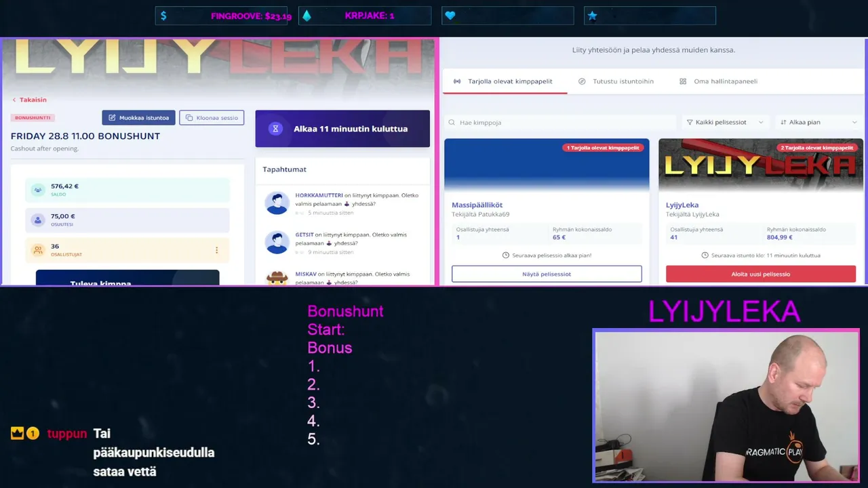Open the Kaikki pelisessiot filter dropdown
Viewport: 868px width, 488px height.
724,123
